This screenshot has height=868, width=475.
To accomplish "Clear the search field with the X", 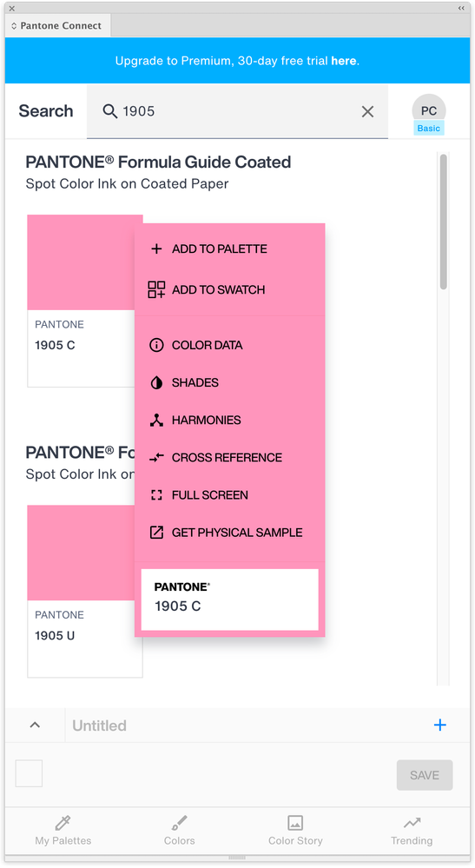I will 367,112.
